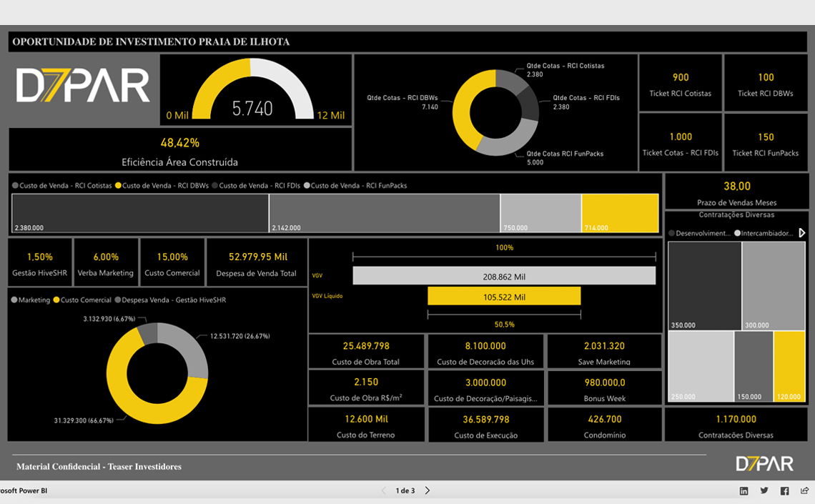Open the share report icon
The height and width of the screenshot is (504, 815).
click(x=805, y=491)
